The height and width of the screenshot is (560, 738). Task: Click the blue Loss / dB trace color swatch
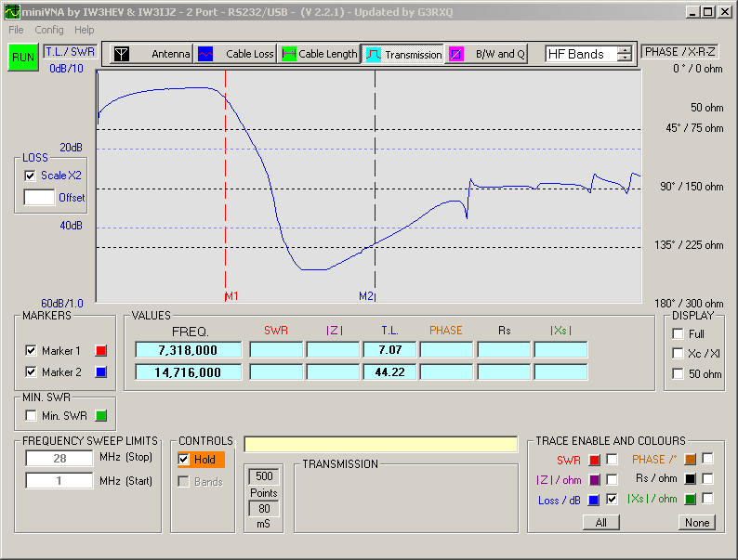point(595,501)
